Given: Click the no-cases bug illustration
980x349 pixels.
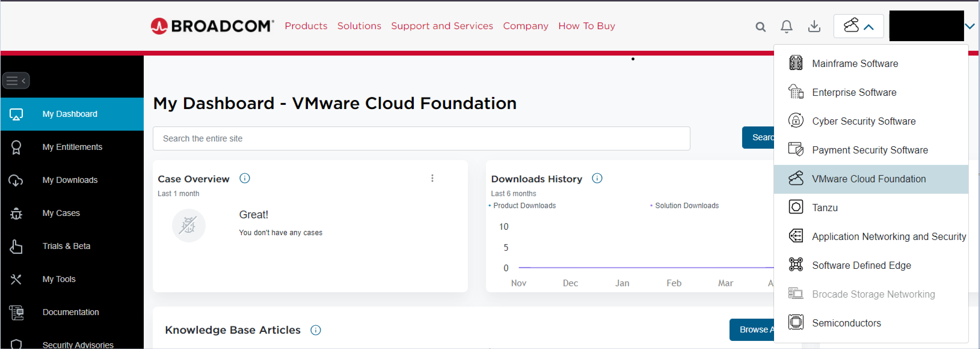Looking at the screenshot, I should pyautogui.click(x=189, y=226).
